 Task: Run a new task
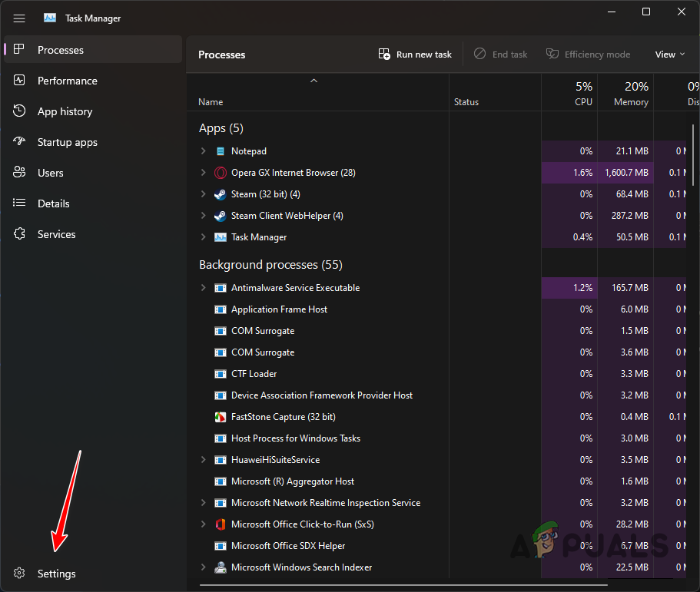point(415,54)
